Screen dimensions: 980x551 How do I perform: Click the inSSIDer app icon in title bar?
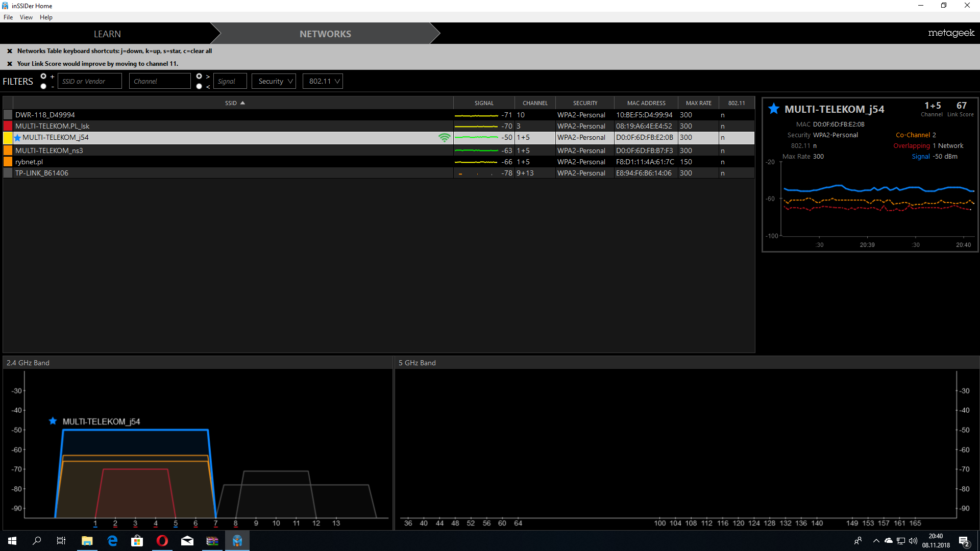[x=5, y=6]
